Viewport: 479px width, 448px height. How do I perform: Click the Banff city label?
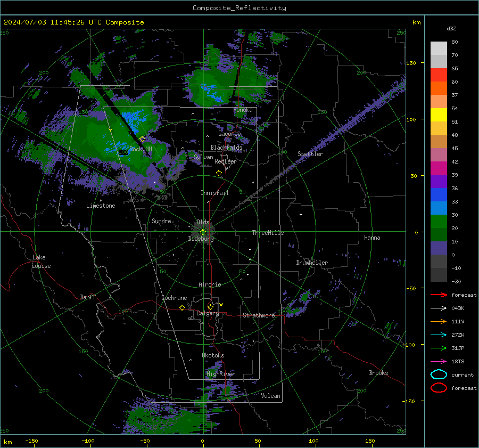(88, 297)
